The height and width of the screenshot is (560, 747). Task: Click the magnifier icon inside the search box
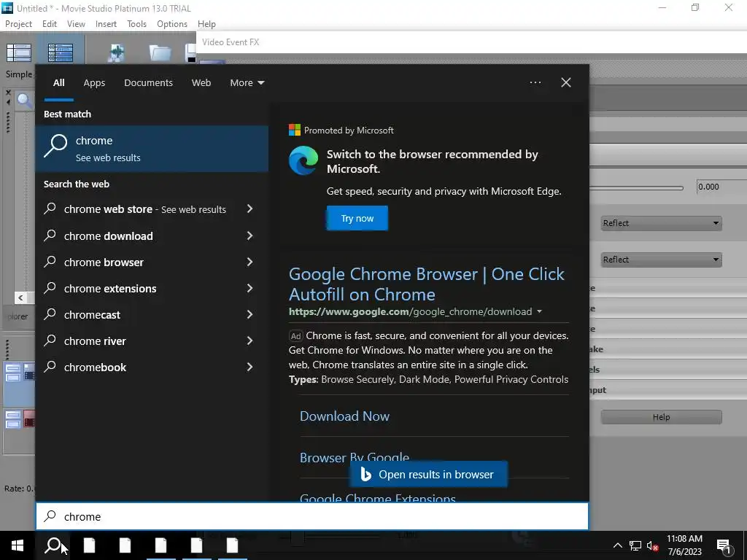point(50,516)
